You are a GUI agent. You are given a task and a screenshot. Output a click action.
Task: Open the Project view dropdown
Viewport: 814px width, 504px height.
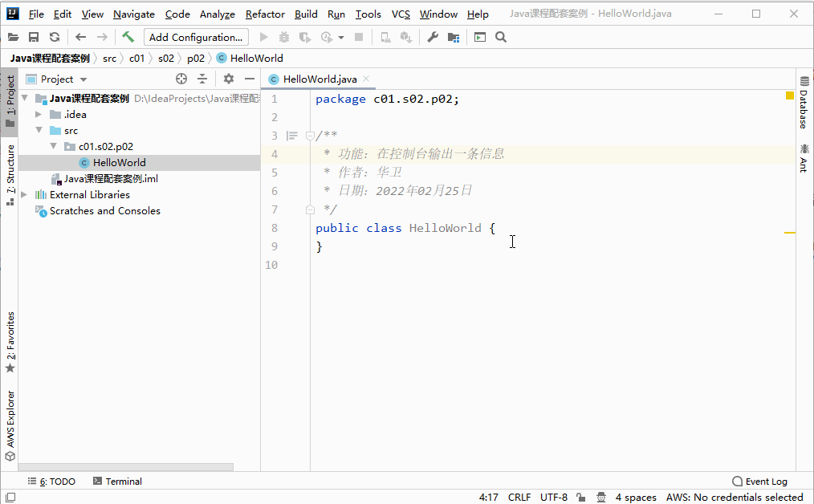coord(83,79)
